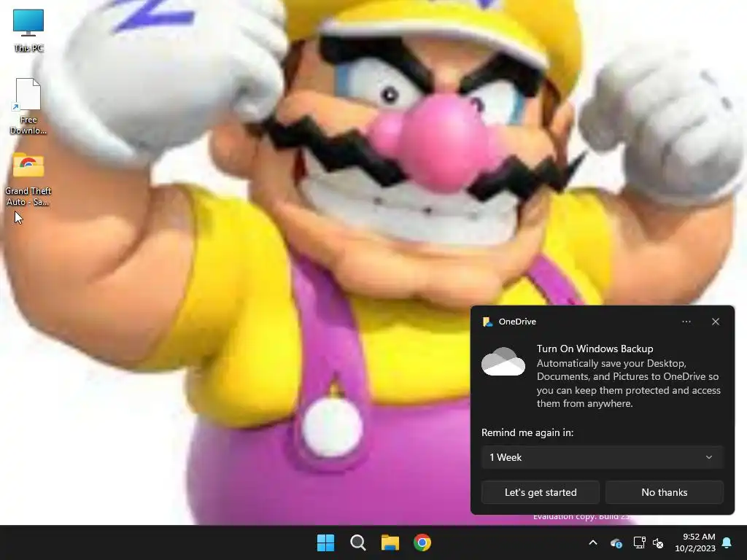Open the Windows Start menu
747x560 pixels.
click(x=326, y=542)
